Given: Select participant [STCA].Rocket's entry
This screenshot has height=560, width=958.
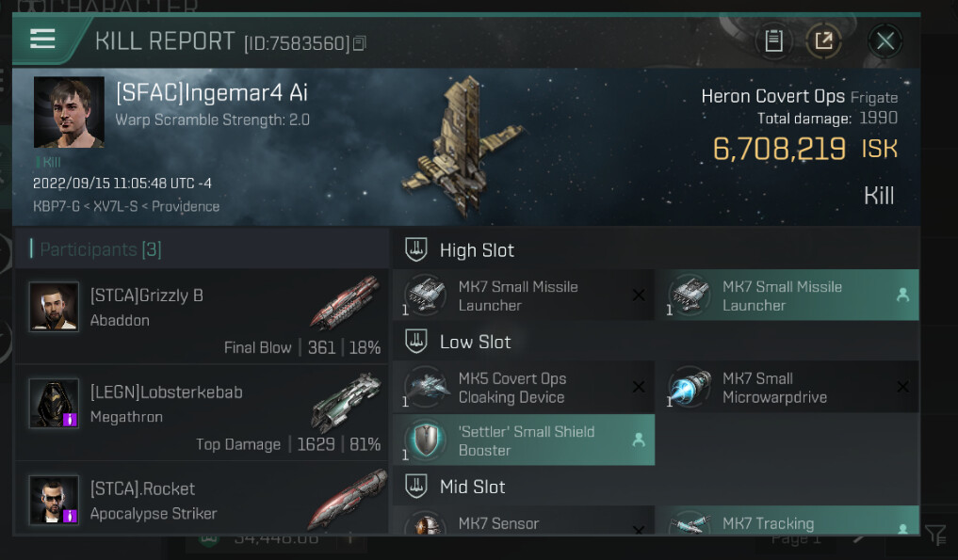Looking at the screenshot, I should coord(202,501).
